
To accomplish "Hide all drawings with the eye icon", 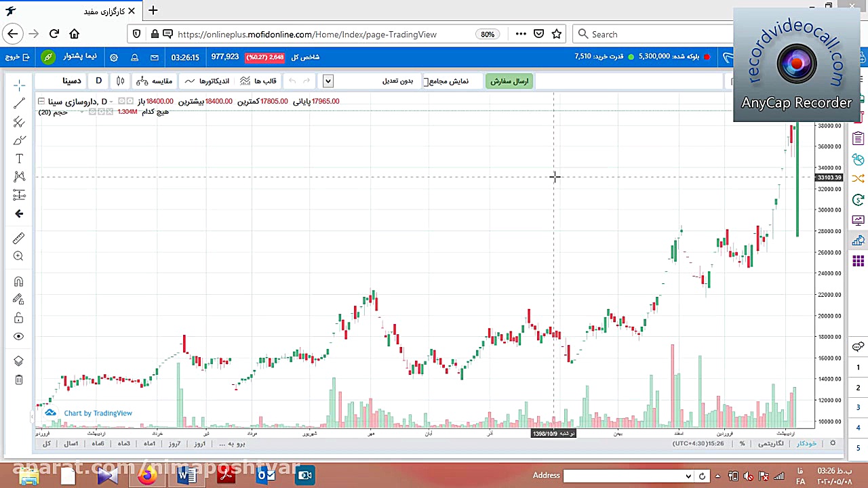I will tap(19, 336).
